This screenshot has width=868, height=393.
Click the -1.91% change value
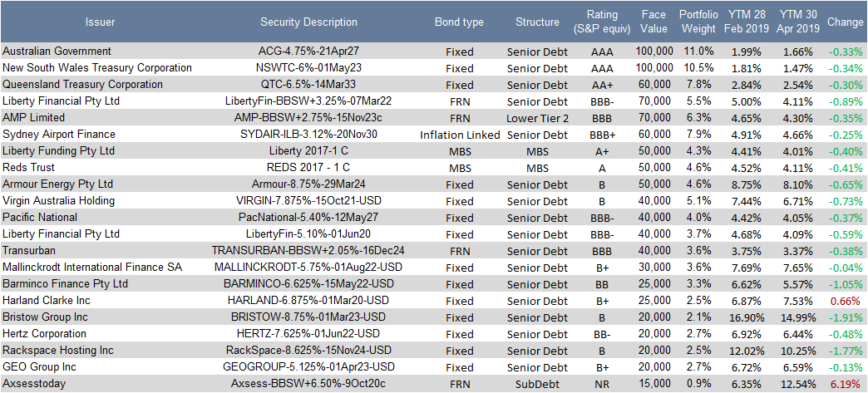click(x=846, y=317)
